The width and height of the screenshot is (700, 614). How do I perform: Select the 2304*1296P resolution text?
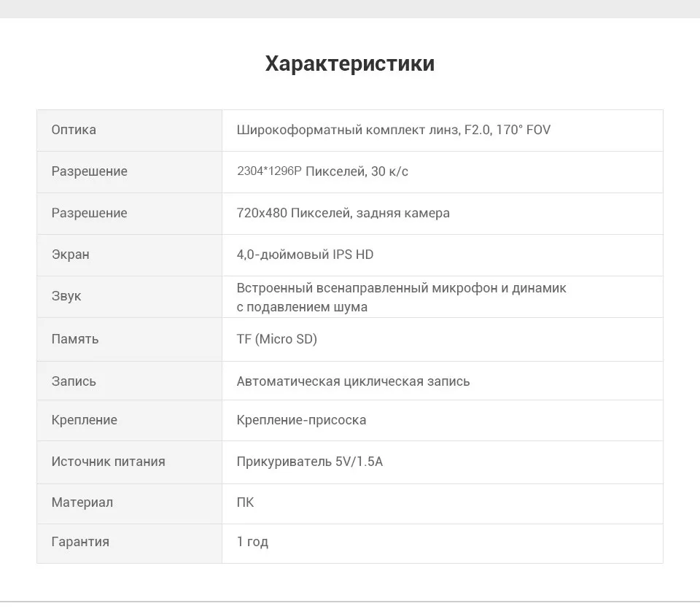tap(269, 171)
